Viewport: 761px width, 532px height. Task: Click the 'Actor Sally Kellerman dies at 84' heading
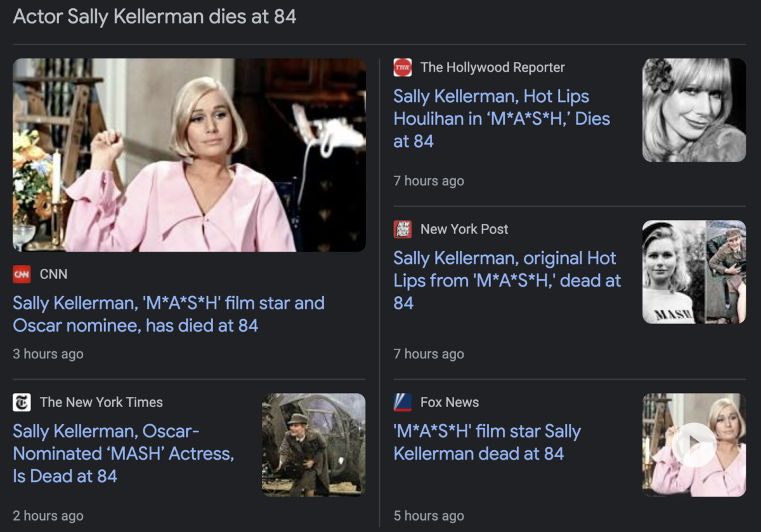(x=155, y=16)
